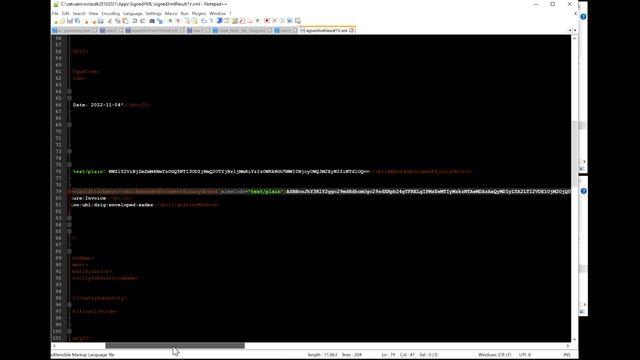
Task: Click the "UTF-8" encoding status bar field
Action: (524, 355)
